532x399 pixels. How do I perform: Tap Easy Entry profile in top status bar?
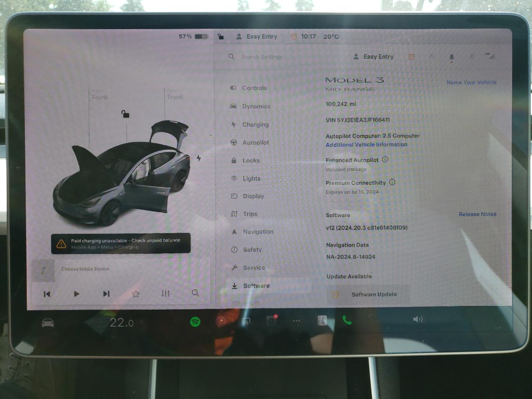click(x=256, y=37)
